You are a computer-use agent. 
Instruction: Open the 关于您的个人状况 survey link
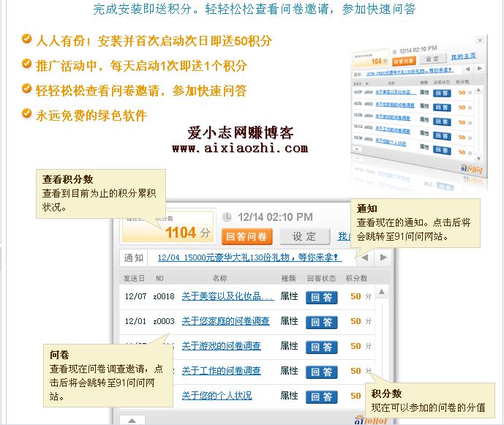[217, 396]
